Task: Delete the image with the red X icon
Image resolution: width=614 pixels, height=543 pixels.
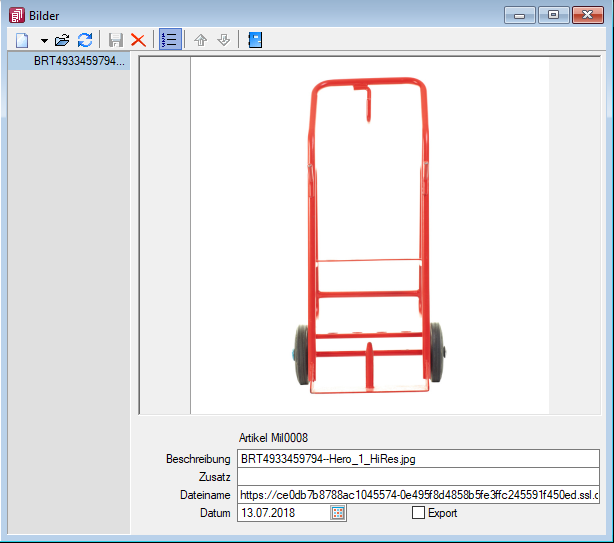Action: 138,40
